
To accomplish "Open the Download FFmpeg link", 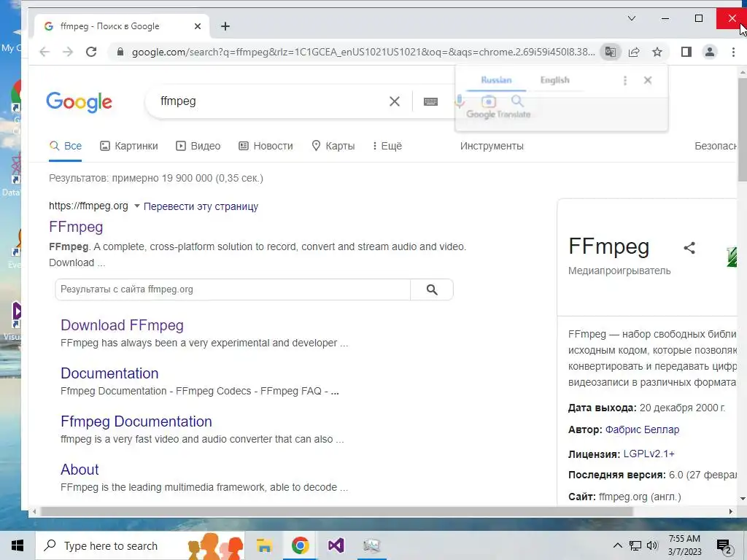I will point(122,325).
